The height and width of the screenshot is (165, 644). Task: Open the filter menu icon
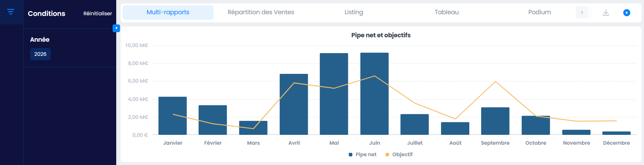coord(11,12)
